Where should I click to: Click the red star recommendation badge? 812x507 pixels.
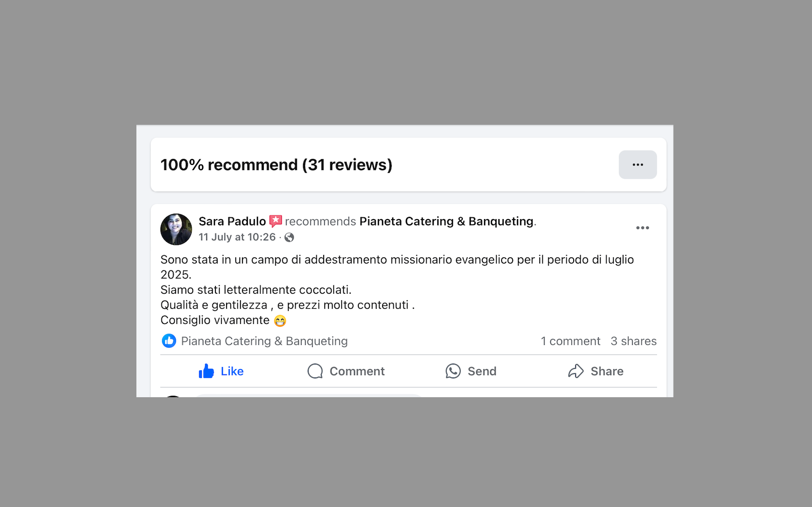275,221
